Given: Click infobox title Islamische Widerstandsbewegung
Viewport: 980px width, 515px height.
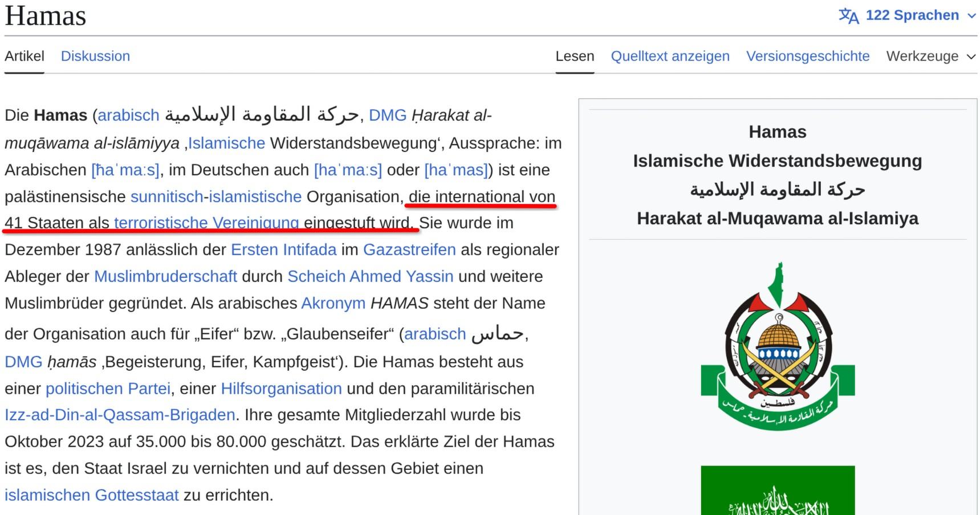Looking at the screenshot, I should point(778,161).
